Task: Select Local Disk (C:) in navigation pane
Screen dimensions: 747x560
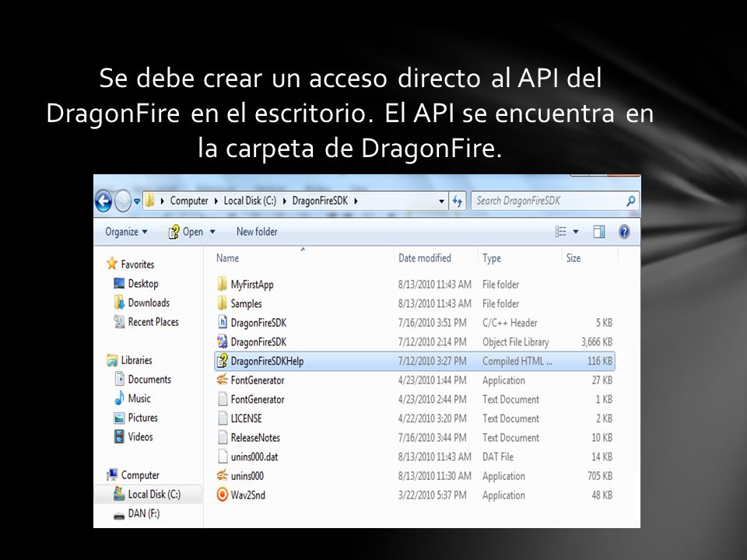Action: point(154,495)
